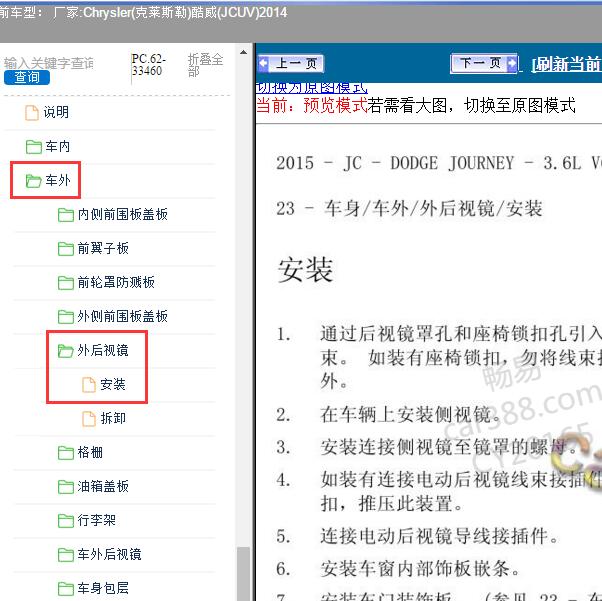Click the 刷新当前 refresh link
Screen dimensions: 602x601
pos(566,64)
